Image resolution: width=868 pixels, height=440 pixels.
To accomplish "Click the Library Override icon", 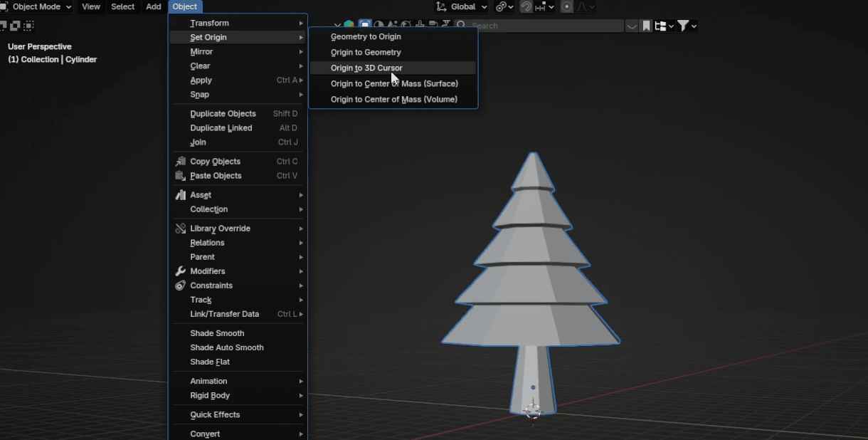I will tap(181, 229).
